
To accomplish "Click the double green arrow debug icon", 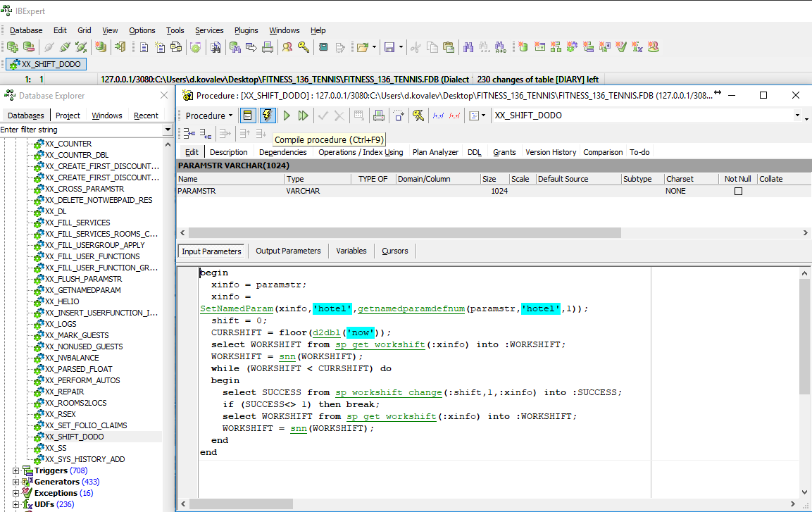I will [304, 115].
